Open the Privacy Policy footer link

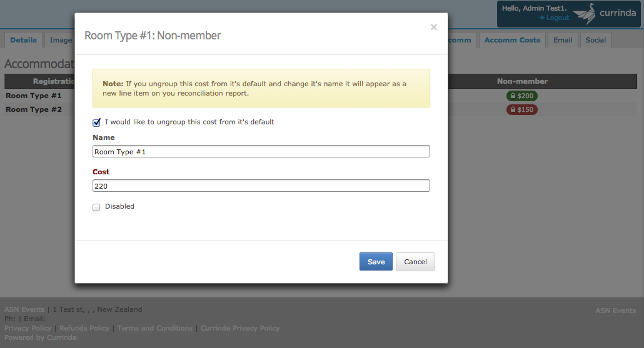[x=28, y=328]
